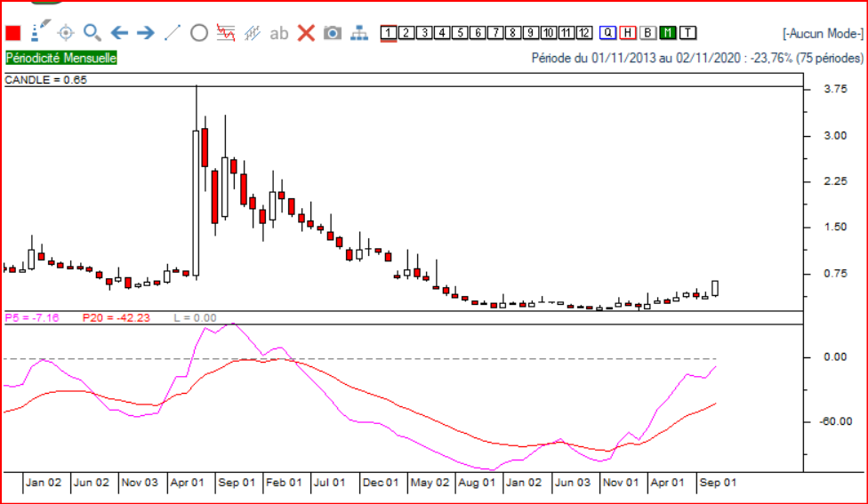Select chart preset 11
Image resolution: width=868 pixels, height=504 pixels.
coord(566,33)
